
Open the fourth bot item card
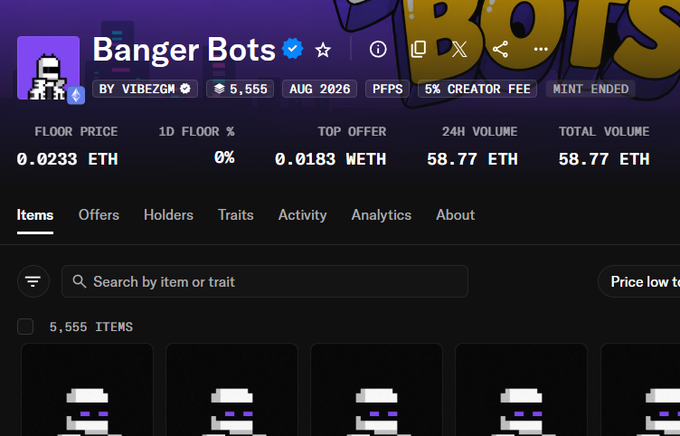(x=521, y=390)
